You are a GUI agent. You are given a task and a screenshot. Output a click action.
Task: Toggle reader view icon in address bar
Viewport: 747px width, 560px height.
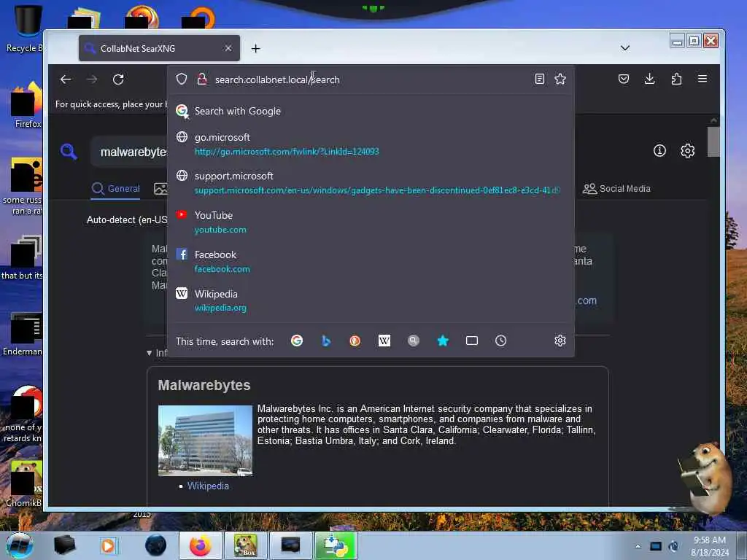[x=539, y=79]
